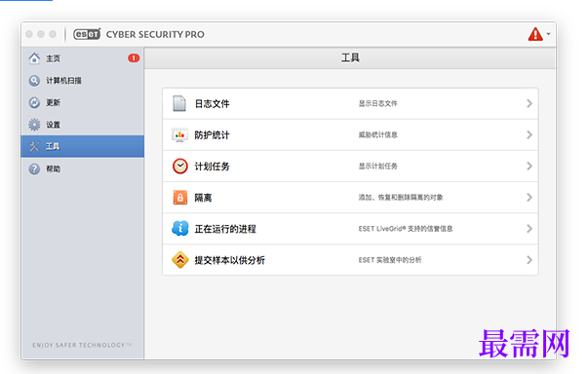The image size is (588, 374).
Task: Open 帮助 in the sidebar
Action: click(83, 168)
